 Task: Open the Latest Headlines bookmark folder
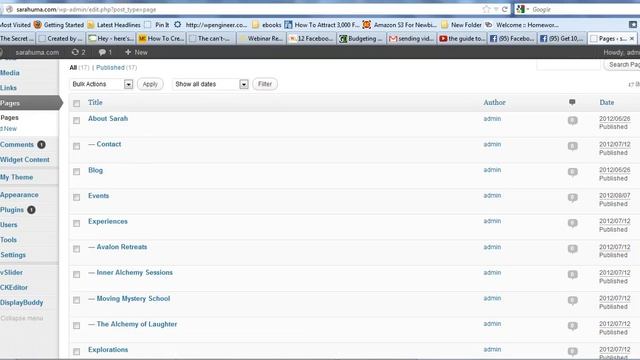(114, 25)
